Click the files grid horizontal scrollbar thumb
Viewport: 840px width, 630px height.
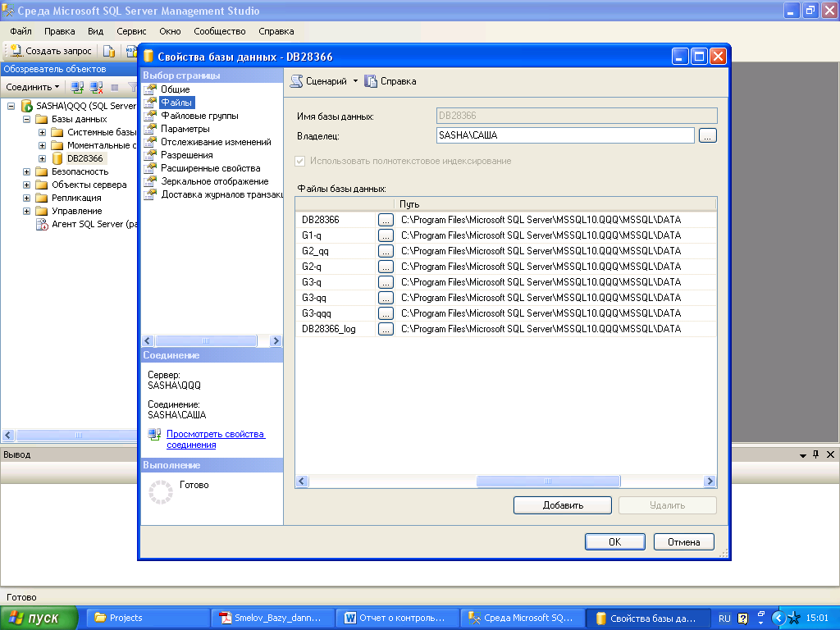coord(548,481)
